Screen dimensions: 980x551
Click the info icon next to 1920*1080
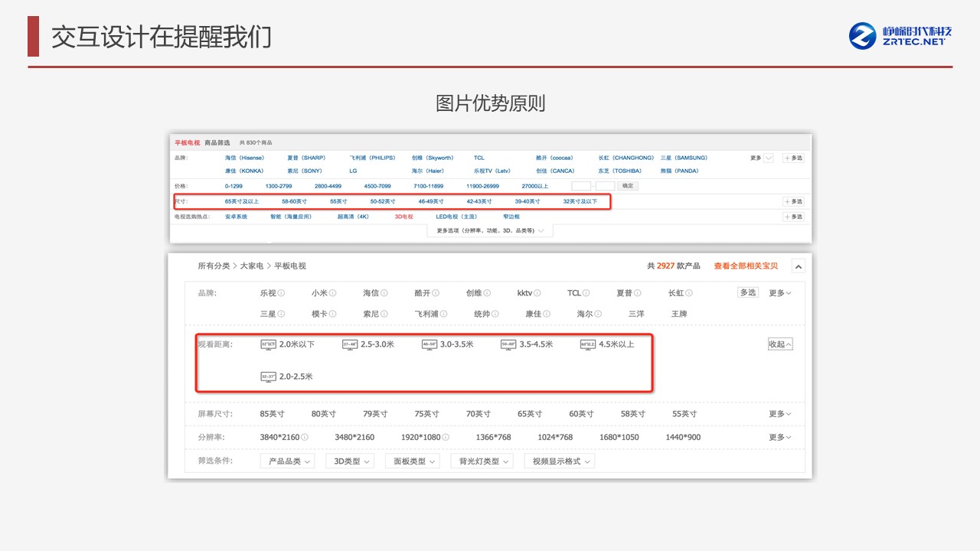(446, 438)
